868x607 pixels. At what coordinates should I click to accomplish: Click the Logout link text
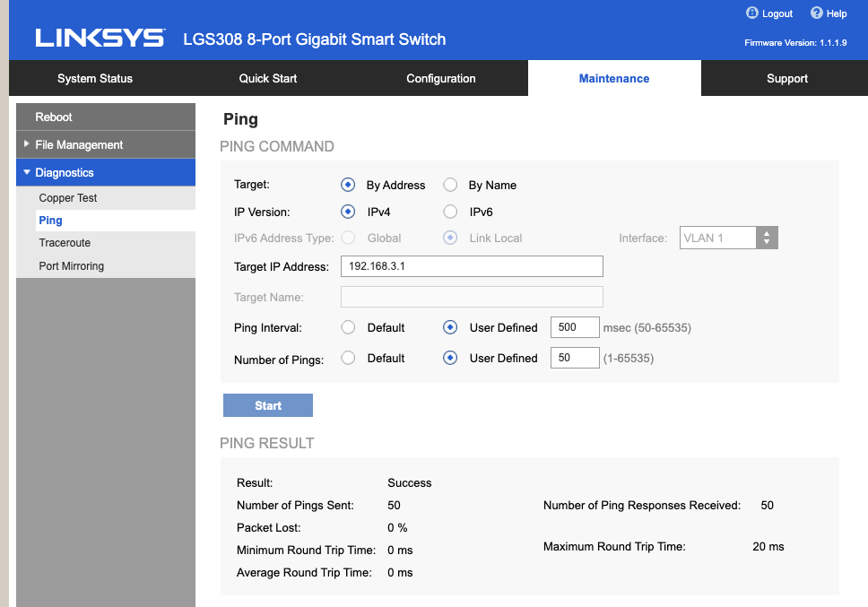(777, 13)
